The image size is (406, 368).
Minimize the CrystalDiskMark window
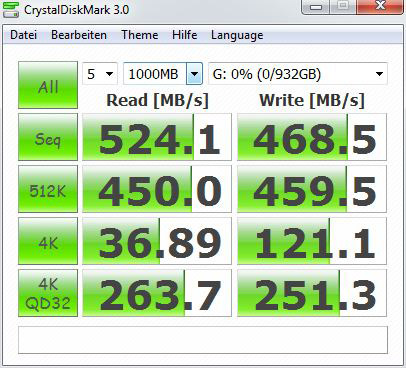point(316,6)
